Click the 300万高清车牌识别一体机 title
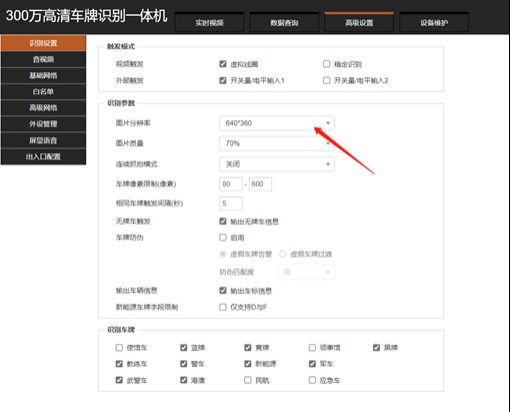The width and height of the screenshot is (510, 412). click(86, 16)
